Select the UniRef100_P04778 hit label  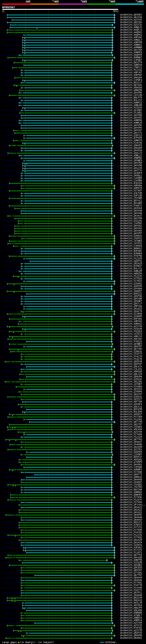tap(131, 585)
